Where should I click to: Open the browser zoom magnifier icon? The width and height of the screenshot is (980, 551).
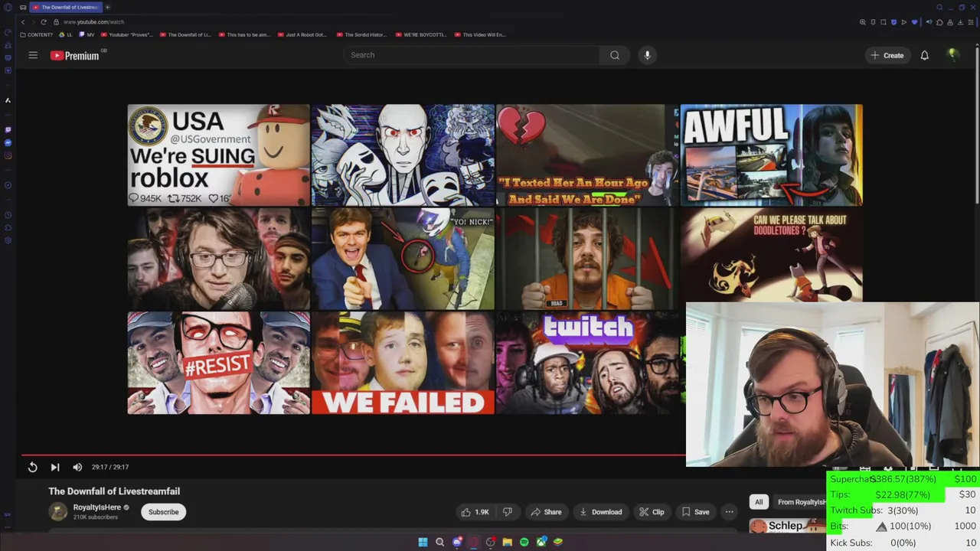click(863, 22)
